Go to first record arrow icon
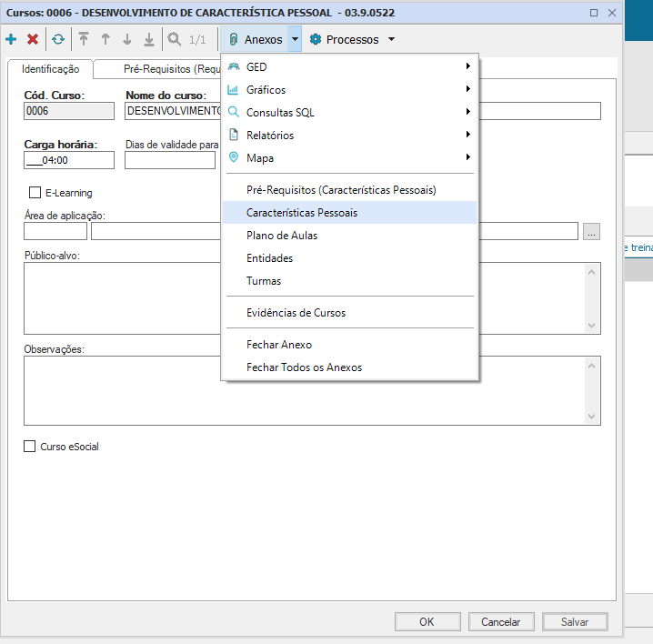 click(x=84, y=39)
